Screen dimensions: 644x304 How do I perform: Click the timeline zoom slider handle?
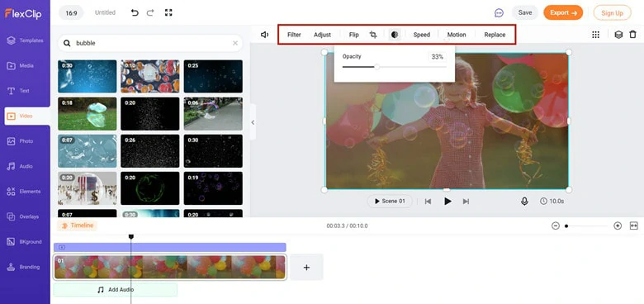[566, 226]
